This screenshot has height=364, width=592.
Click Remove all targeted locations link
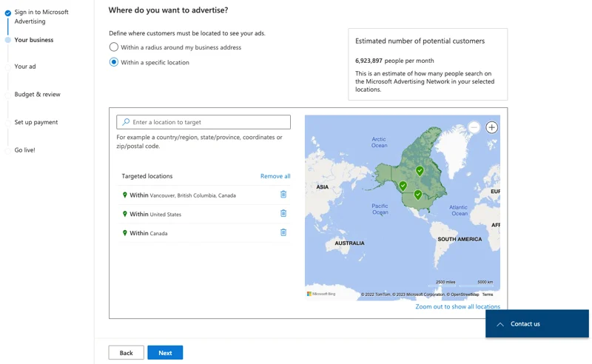(x=275, y=176)
